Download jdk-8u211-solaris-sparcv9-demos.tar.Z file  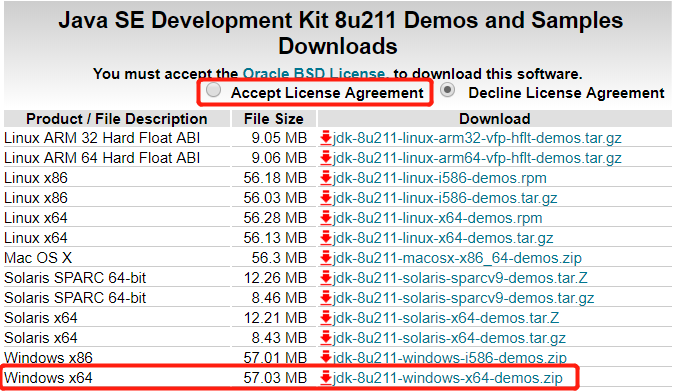460,278
